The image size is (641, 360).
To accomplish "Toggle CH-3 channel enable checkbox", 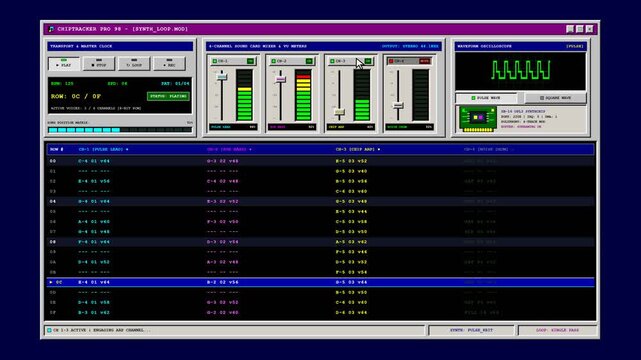I will point(332,61).
